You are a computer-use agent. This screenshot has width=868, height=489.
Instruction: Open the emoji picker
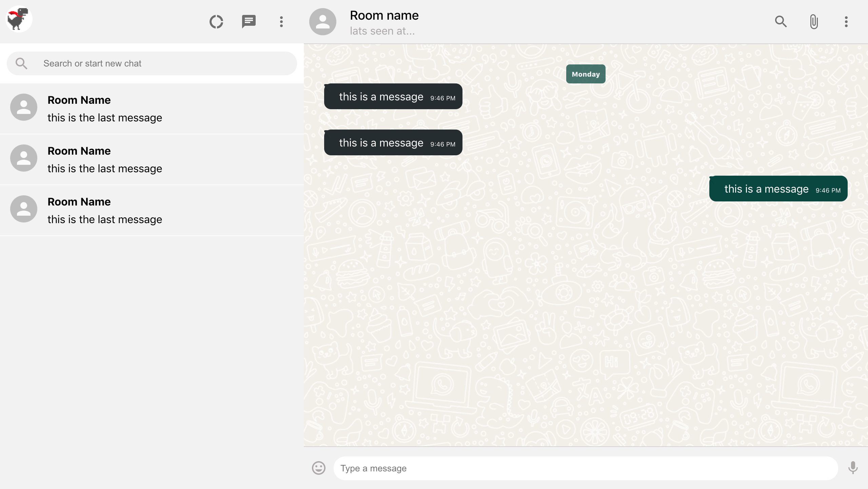pos(318,468)
